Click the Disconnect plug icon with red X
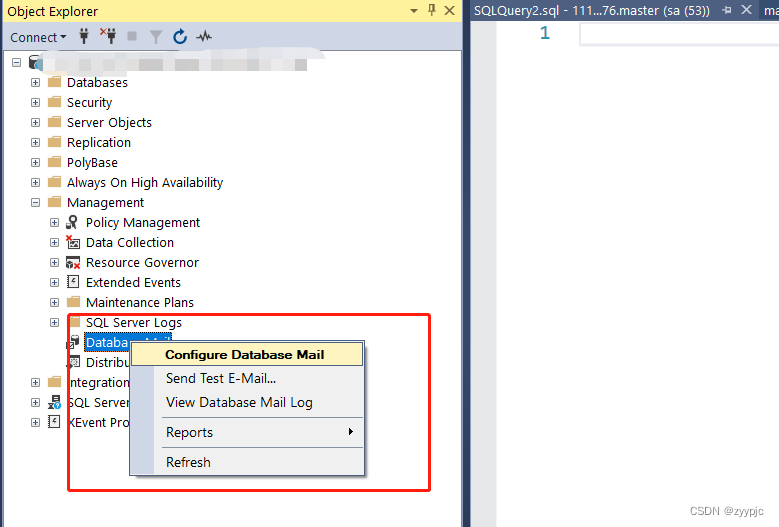Screen dimensions: 779x527 108,36
